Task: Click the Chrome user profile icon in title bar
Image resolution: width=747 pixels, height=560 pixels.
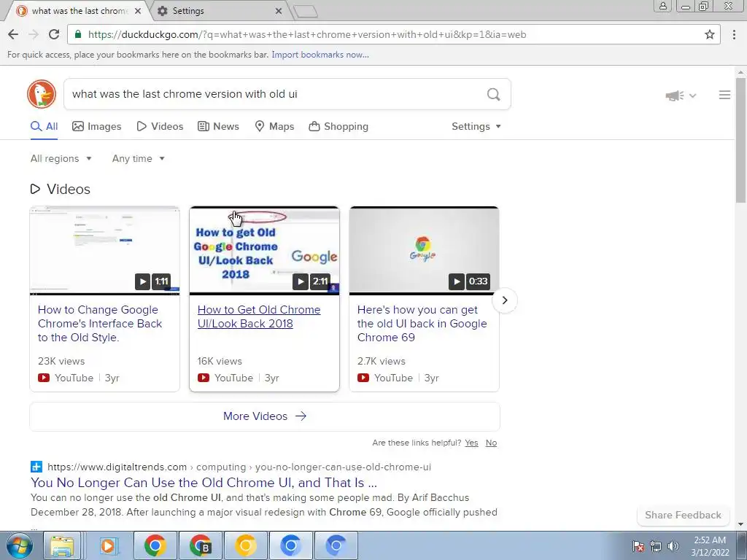Action: [662, 6]
